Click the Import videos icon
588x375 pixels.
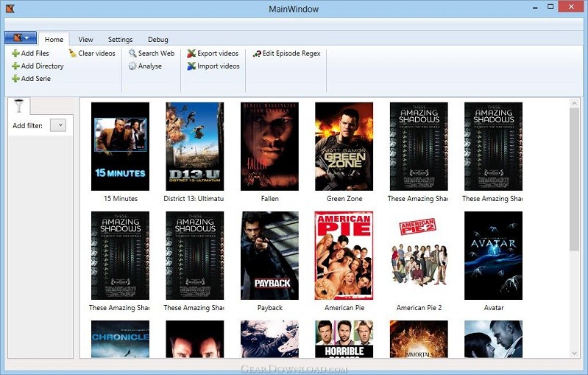(191, 66)
